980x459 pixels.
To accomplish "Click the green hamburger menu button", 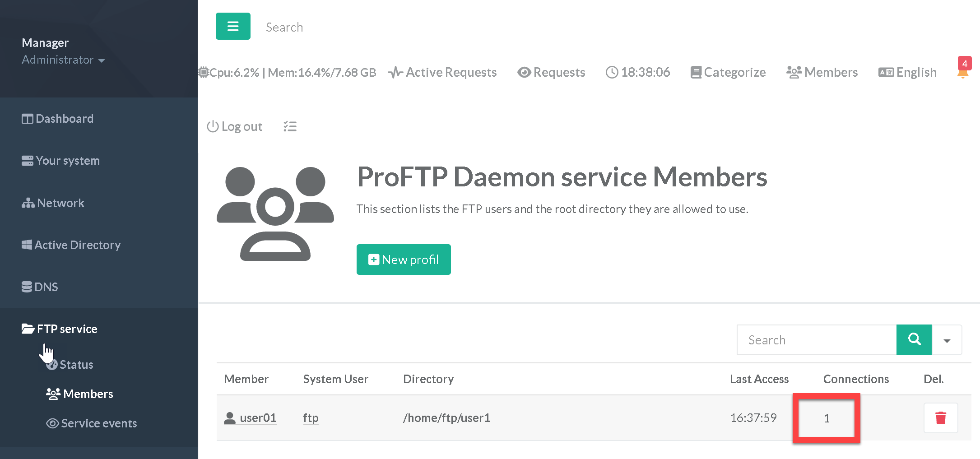I will click(233, 26).
